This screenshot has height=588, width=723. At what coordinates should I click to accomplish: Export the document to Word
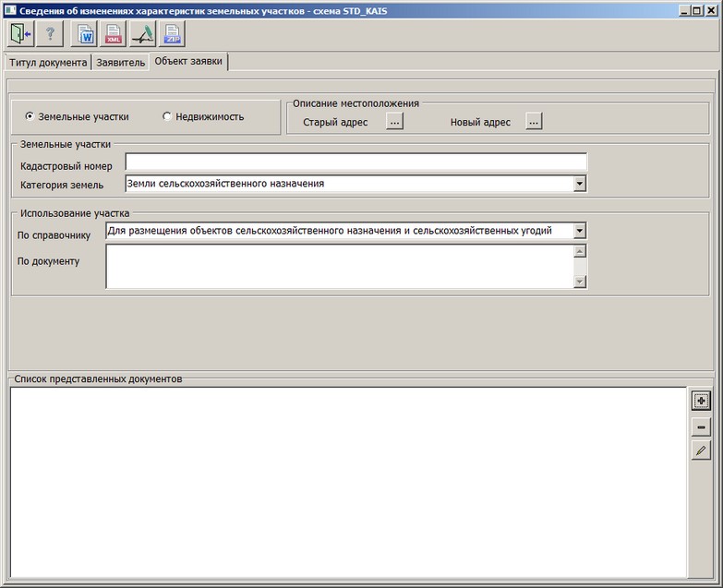pyautogui.click(x=86, y=35)
